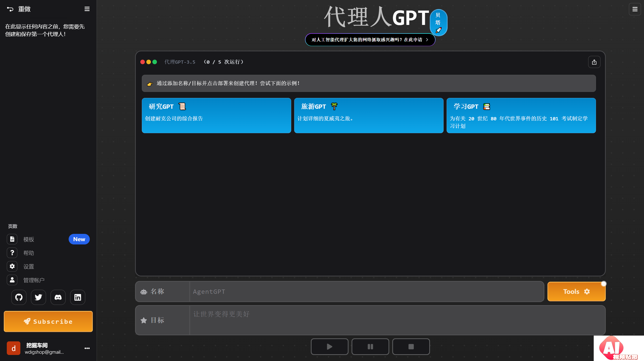This screenshot has height=361, width=644.
Task: Click the 目标 goal text area
Action: [x=397, y=320]
